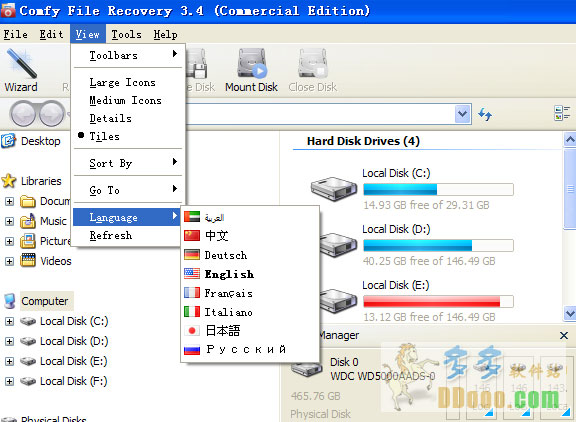The image size is (576, 422).
Task: Select the Japanese flag icon
Action: click(x=192, y=331)
